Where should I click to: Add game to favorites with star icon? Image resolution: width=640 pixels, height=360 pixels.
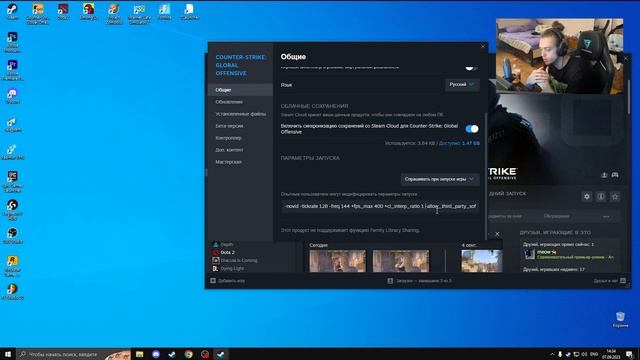(x=615, y=197)
